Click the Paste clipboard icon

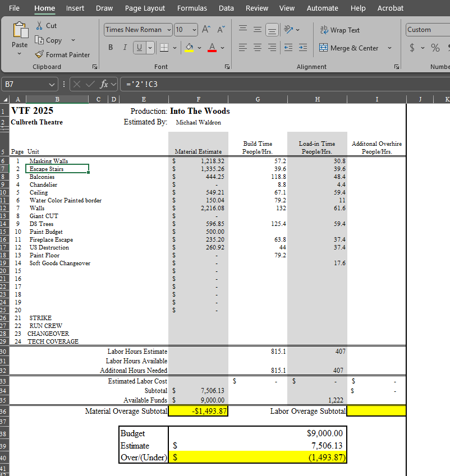(20, 30)
